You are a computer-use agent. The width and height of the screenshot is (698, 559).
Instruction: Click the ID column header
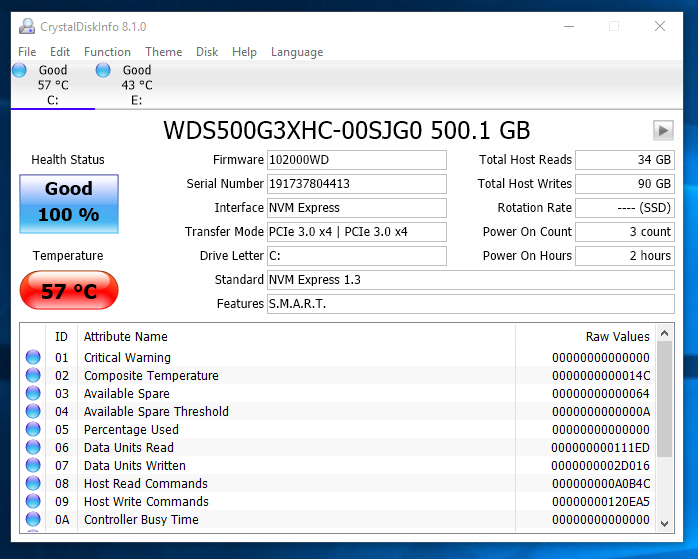tap(61, 336)
